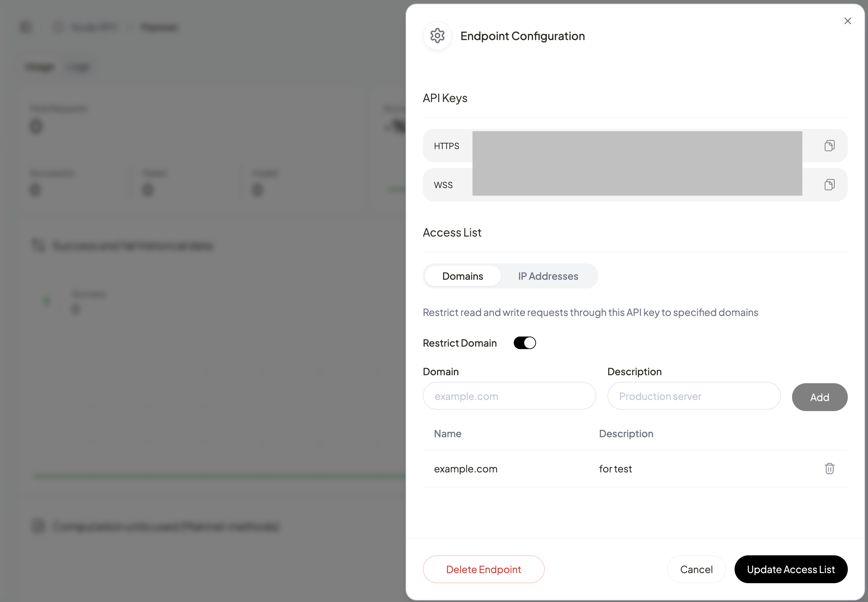Click the configuration section document icon
The width and height of the screenshot is (868, 602).
(x=38, y=526)
